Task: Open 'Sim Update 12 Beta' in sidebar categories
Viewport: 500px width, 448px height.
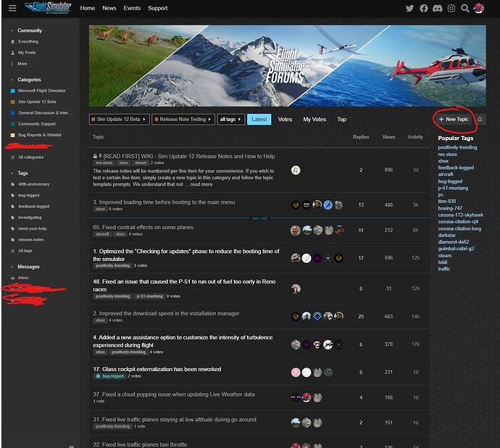Action: coord(37,101)
